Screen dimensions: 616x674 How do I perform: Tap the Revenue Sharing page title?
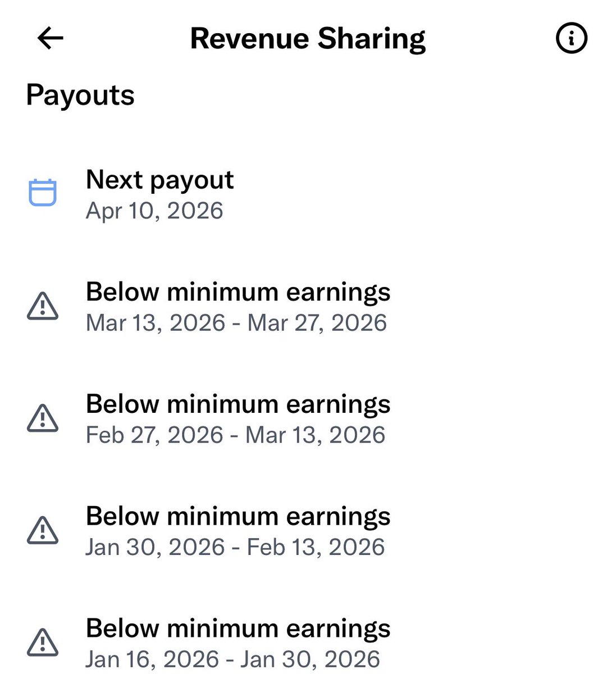tap(308, 39)
